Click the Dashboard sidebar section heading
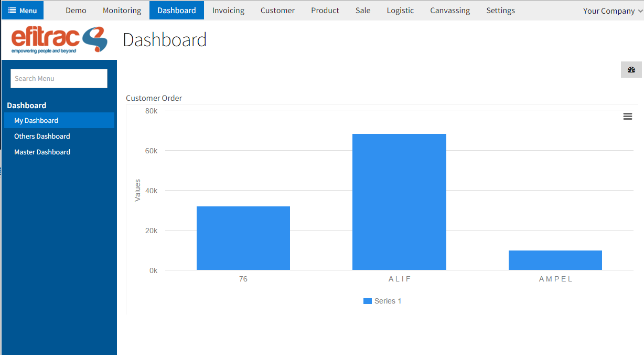The image size is (644, 355). [27, 106]
